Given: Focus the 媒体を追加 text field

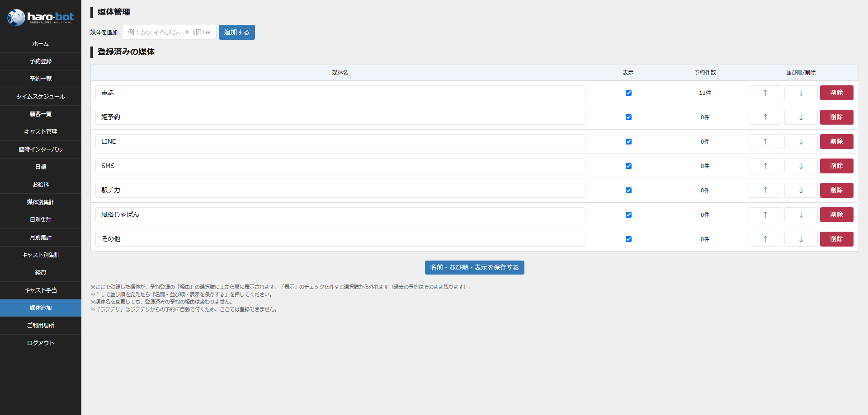Looking at the screenshot, I should tap(169, 32).
